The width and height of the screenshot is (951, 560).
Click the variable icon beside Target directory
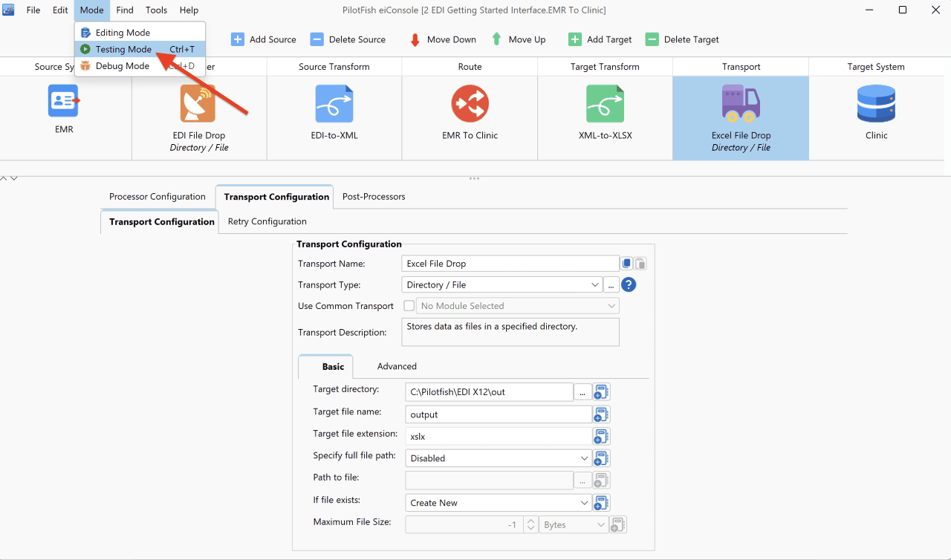(x=602, y=392)
